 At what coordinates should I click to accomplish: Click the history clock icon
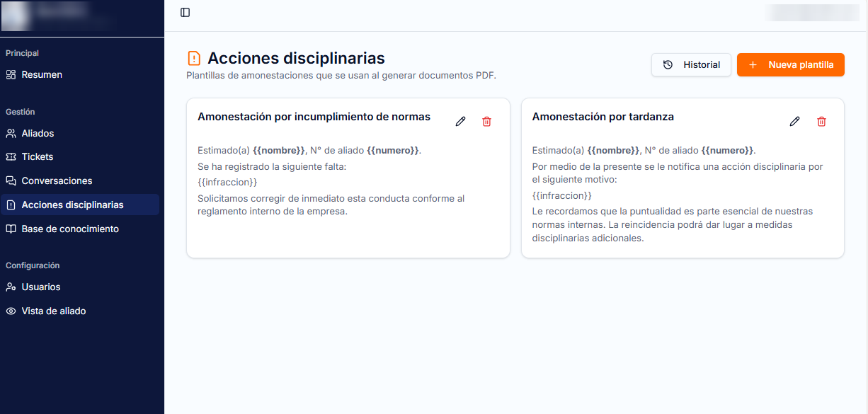tap(668, 64)
